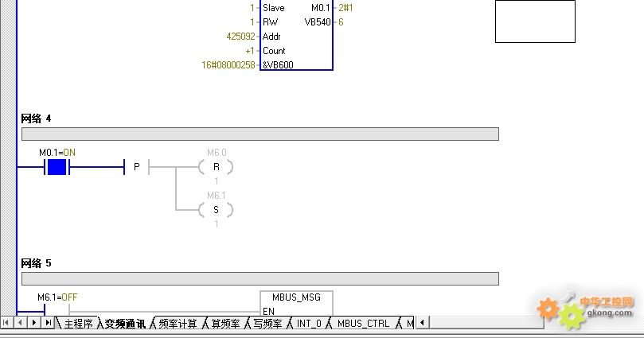Click the 16#08000258 pointer value
Viewport: 644px width, 338px height.
pos(228,65)
